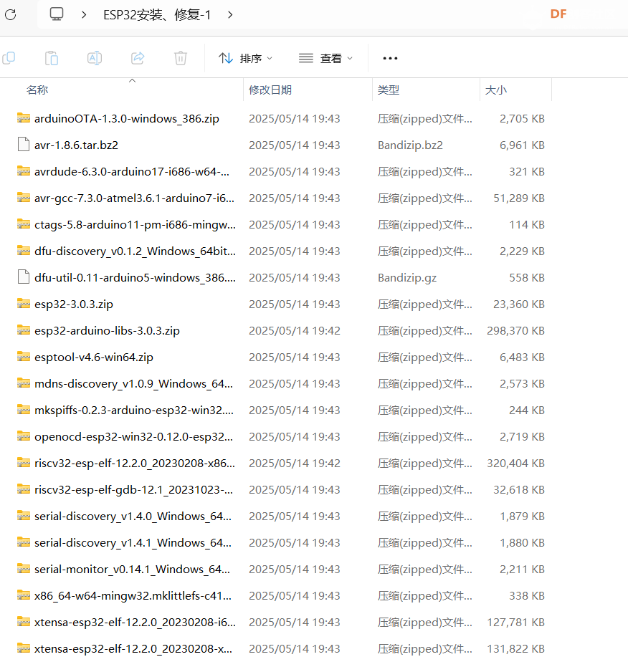Click the refresh icon in address bar
The image size is (628, 672).
click(11, 14)
